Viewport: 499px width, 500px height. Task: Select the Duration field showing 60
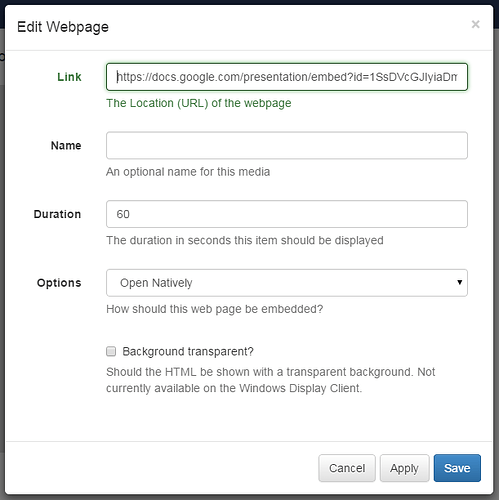tap(287, 214)
